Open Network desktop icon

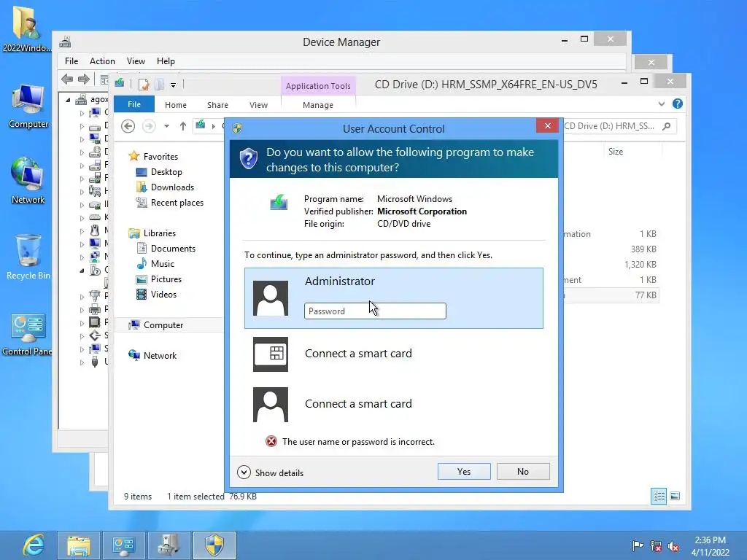coord(28,181)
